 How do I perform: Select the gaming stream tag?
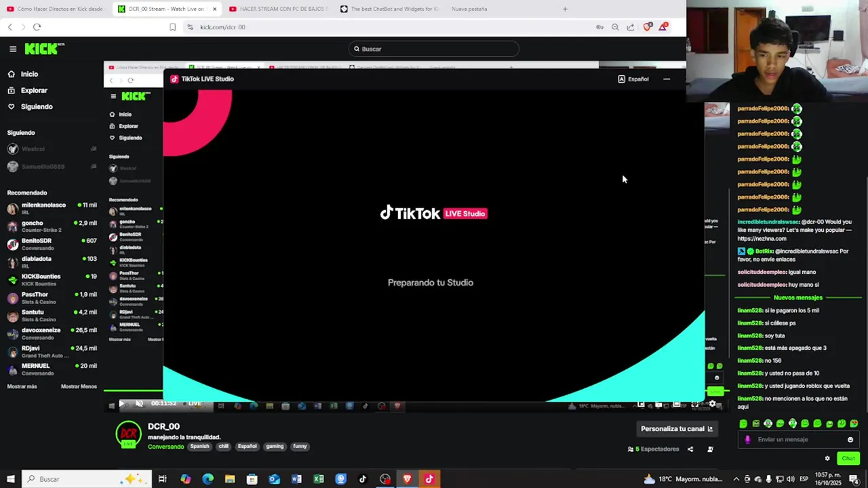click(275, 446)
